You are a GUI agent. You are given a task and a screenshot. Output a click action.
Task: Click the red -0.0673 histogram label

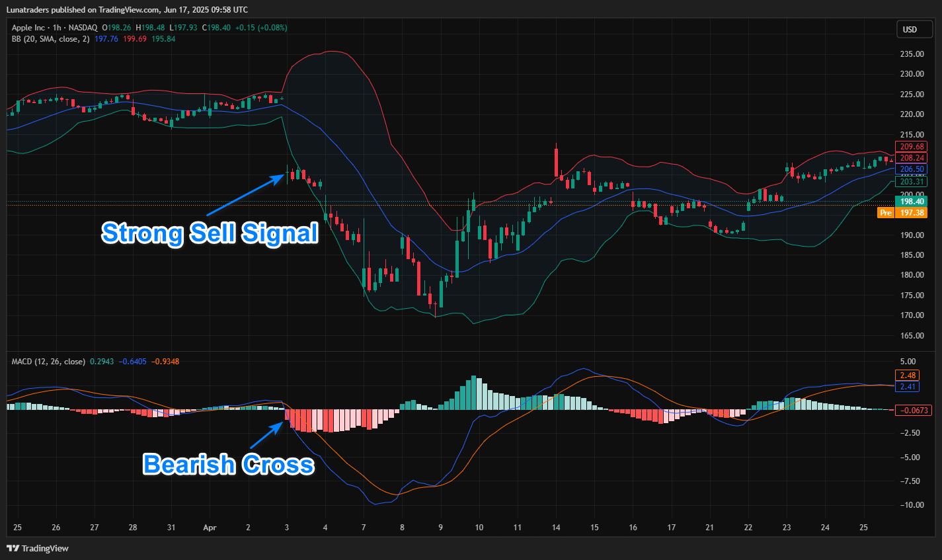pos(914,410)
